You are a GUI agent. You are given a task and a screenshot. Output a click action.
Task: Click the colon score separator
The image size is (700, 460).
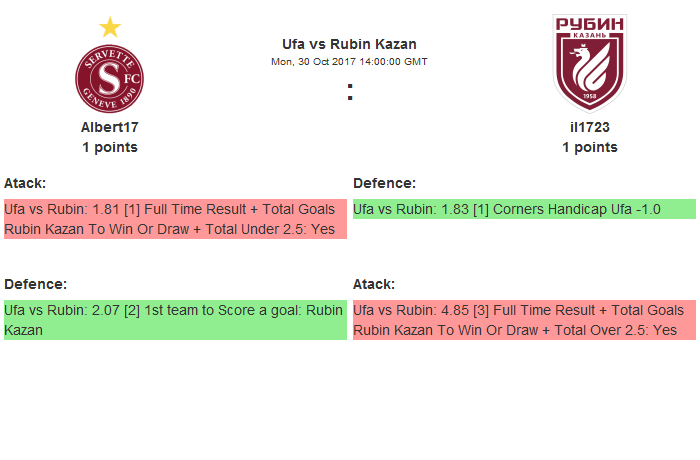pyautogui.click(x=350, y=92)
